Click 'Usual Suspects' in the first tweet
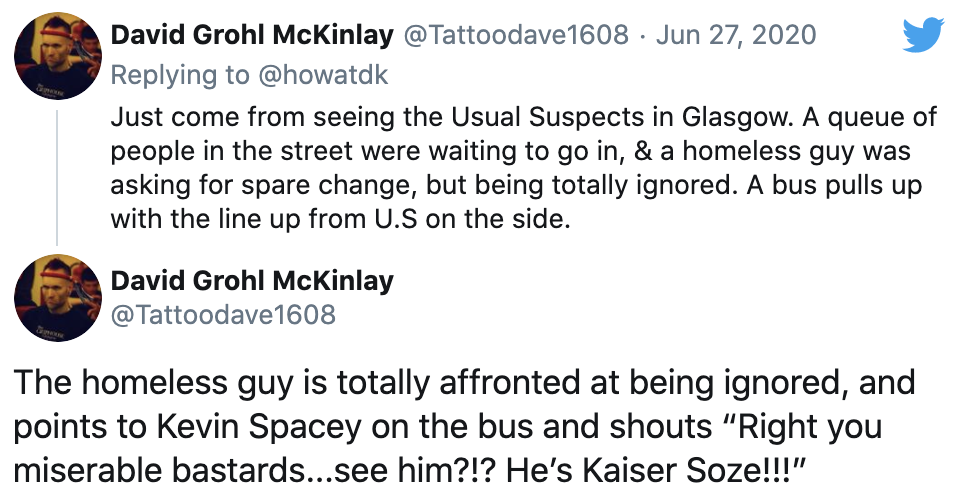The image size is (954, 502). click(x=546, y=116)
